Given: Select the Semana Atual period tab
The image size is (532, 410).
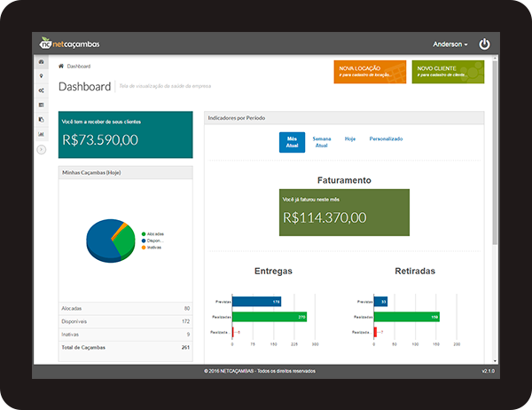Looking at the screenshot, I should [322, 142].
